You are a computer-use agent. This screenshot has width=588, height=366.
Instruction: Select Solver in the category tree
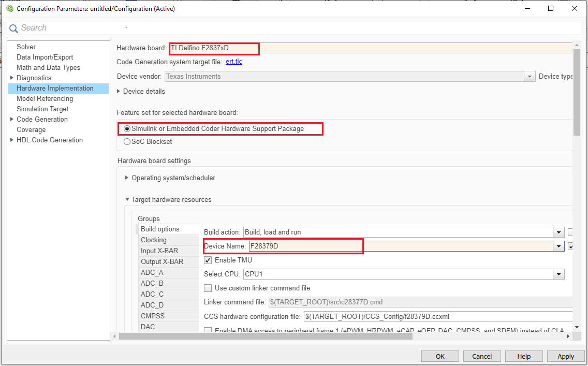[x=26, y=47]
